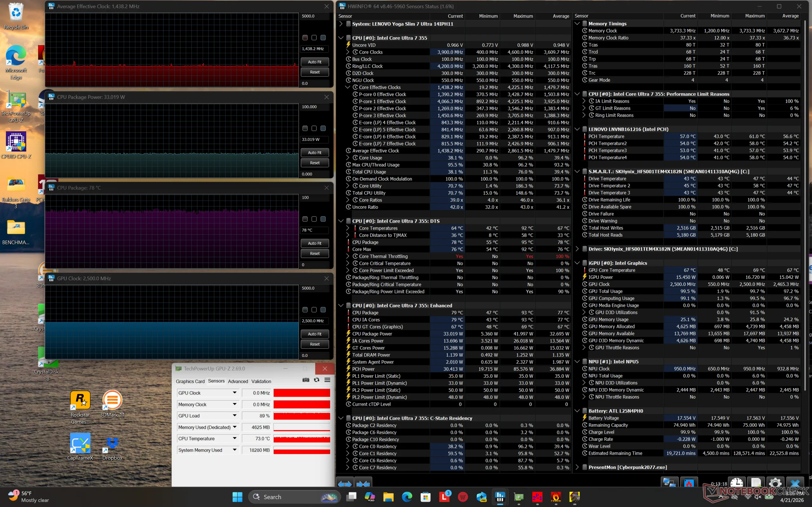
Task: Switch to the Advanced tab in GPU-Z
Action: coord(238,381)
